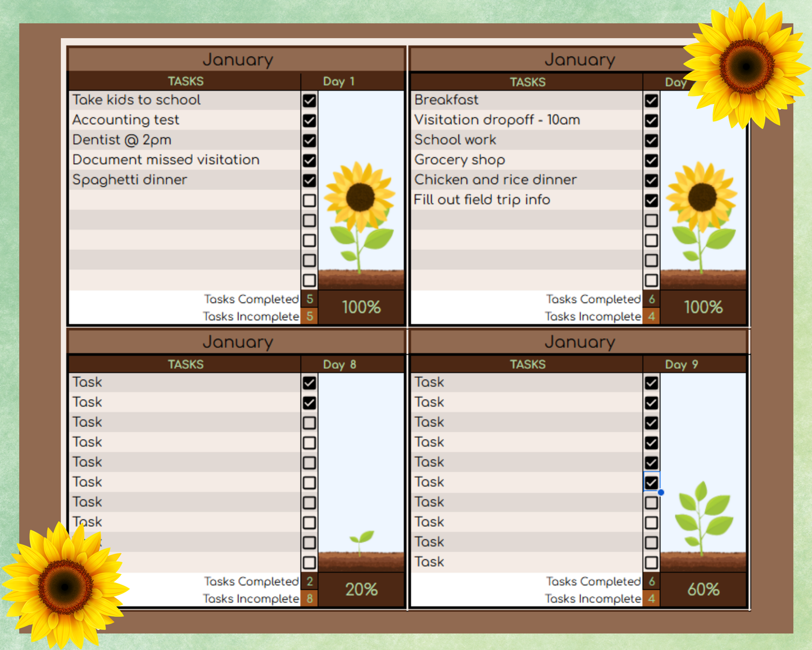This screenshot has height=650, width=812.
Task: Select the 'Accounting test' task cell
Action: [185, 120]
